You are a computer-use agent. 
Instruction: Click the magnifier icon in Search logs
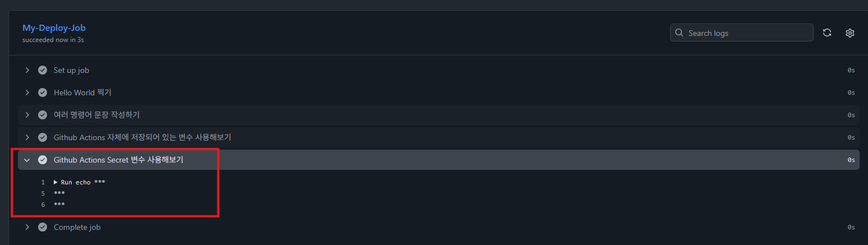coord(679,33)
